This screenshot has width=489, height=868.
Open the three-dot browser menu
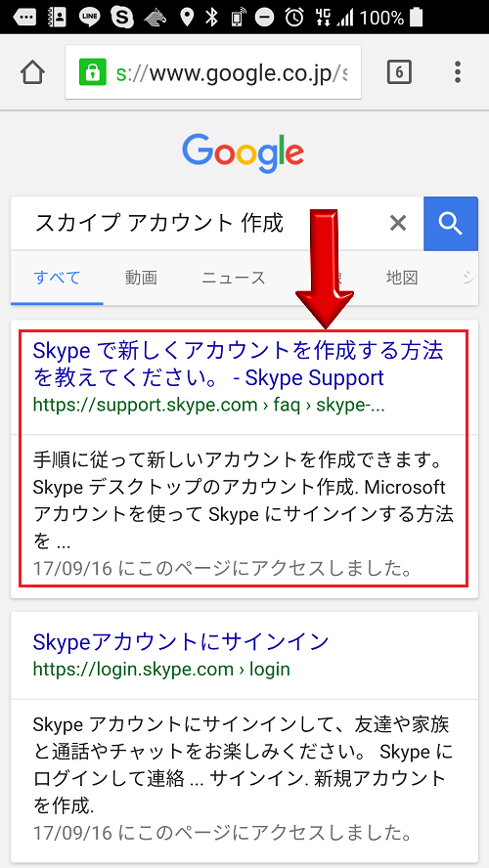(x=458, y=72)
